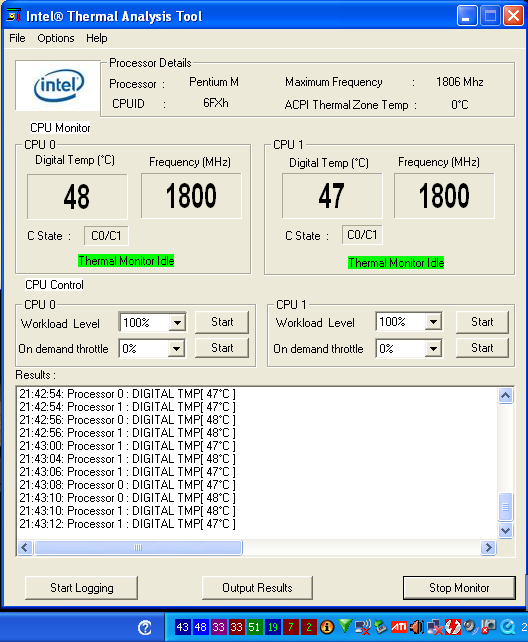Open CPU 0 Workload Level dropdown
The height and width of the screenshot is (642, 528).
[177, 323]
